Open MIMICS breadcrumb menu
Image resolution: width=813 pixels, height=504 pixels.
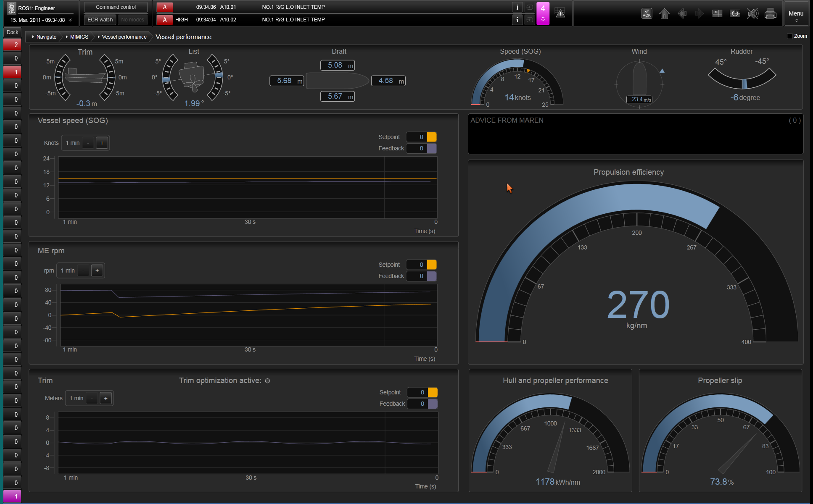click(77, 37)
